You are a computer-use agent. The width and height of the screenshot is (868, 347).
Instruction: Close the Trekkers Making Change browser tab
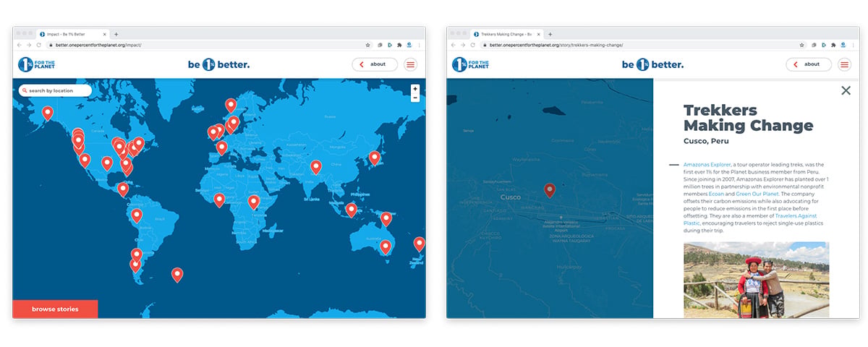[537, 34]
